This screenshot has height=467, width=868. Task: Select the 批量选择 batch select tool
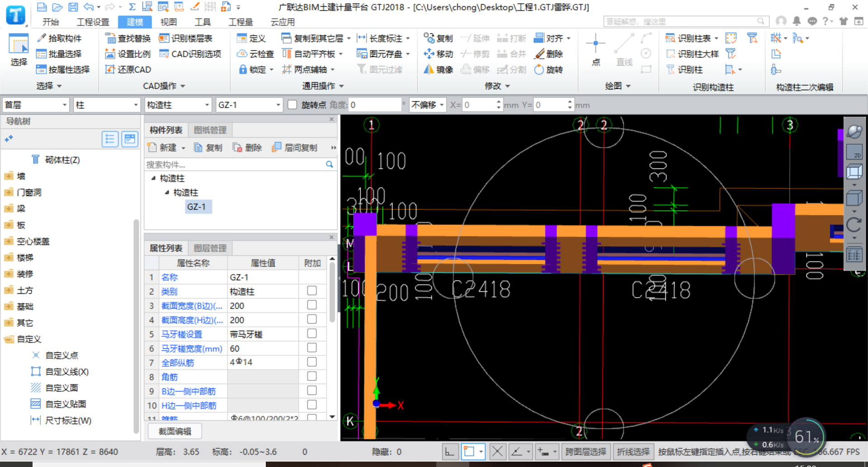coord(59,54)
